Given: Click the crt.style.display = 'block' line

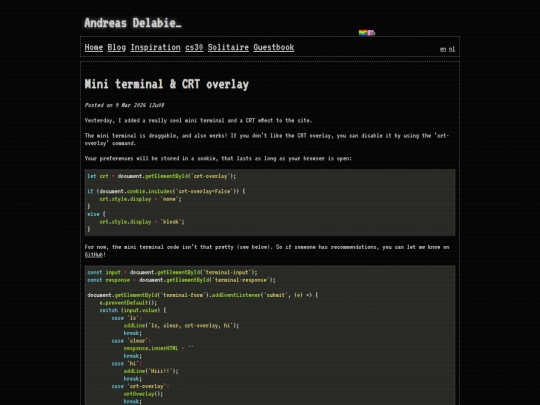Looking at the screenshot, I should (142, 222).
